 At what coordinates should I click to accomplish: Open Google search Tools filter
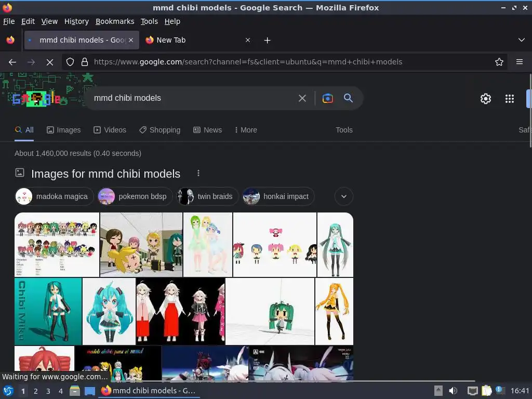click(344, 130)
